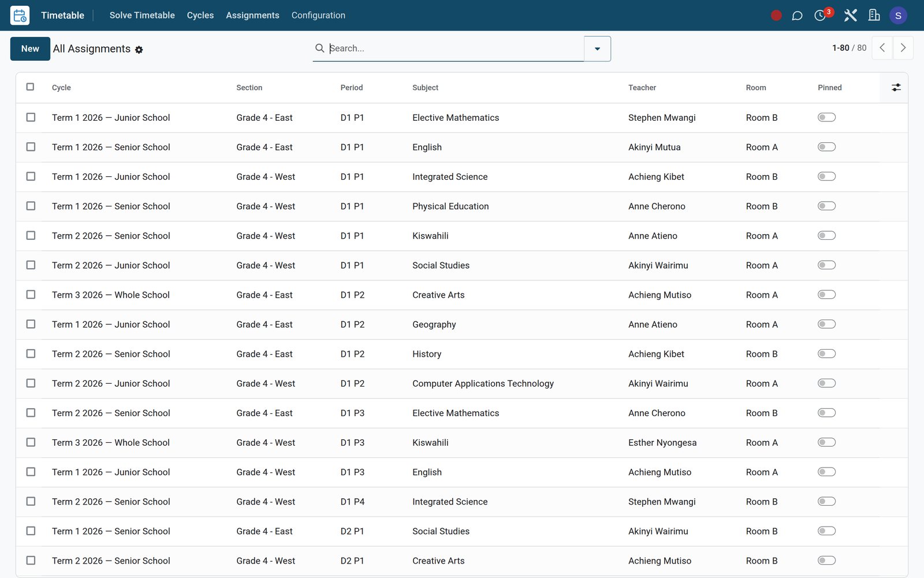Open the debug tools wrench icon
This screenshot has width=924, height=578.
tap(850, 16)
